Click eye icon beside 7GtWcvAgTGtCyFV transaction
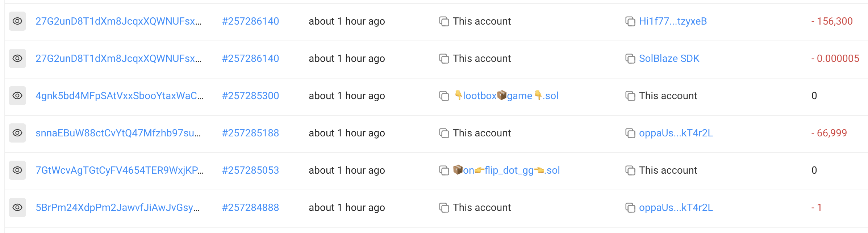This screenshot has height=233, width=868. tap(17, 170)
